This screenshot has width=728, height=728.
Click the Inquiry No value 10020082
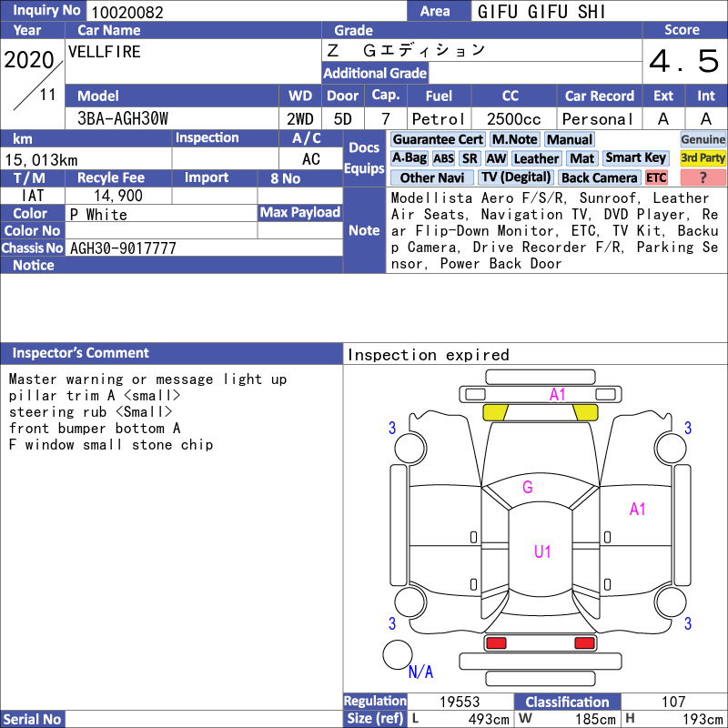[x=127, y=12]
